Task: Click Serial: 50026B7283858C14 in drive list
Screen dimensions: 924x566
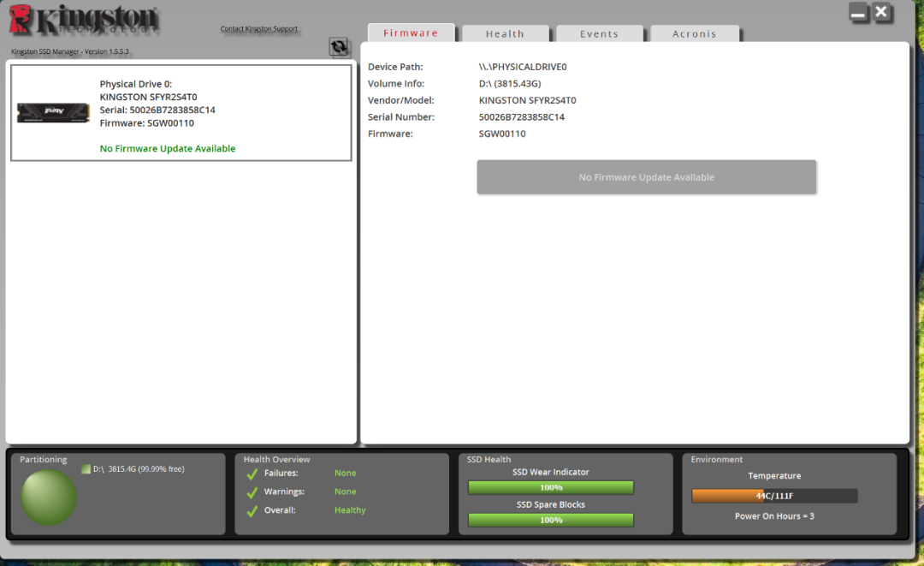Action: tap(157, 110)
